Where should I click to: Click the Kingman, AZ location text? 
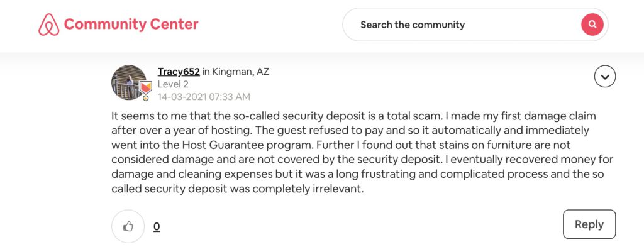point(241,72)
